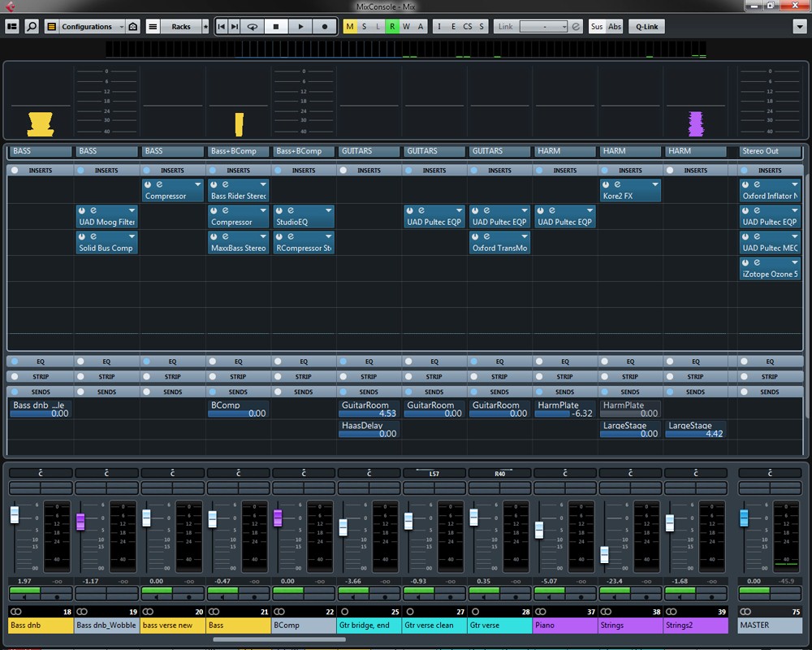
Task: Toggle global Write automation button W
Action: click(406, 27)
